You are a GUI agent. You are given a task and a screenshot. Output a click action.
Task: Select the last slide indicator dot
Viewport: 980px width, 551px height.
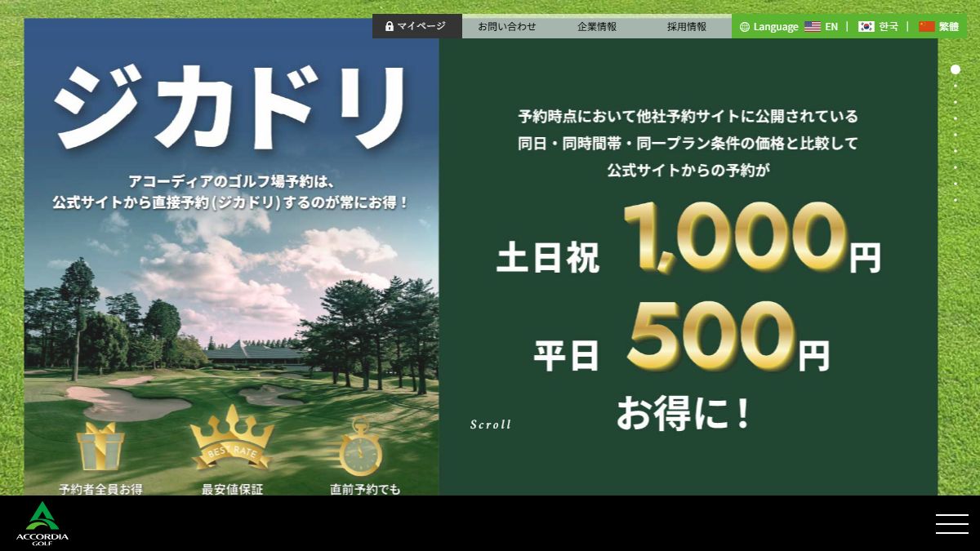(955, 200)
